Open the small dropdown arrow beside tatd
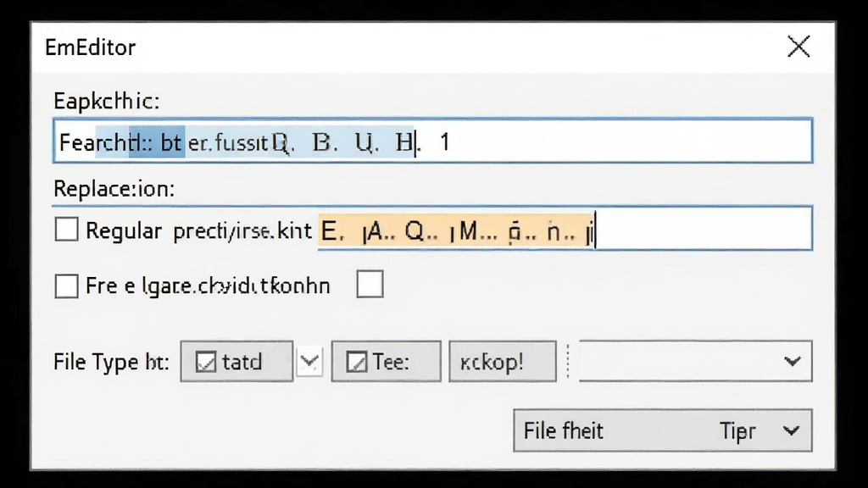The height and width of the screenshot is (488, 868). coord(309,362)
